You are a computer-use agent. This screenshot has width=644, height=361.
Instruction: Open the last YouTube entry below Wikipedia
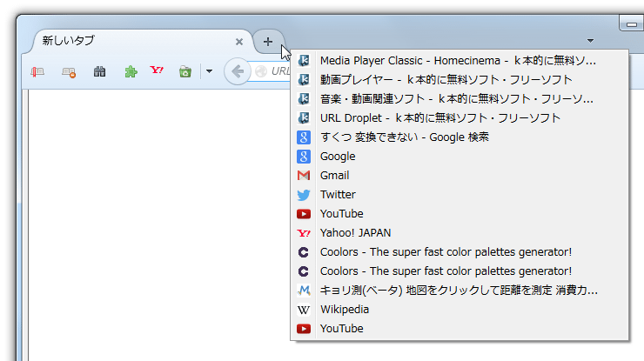point(460,329)
